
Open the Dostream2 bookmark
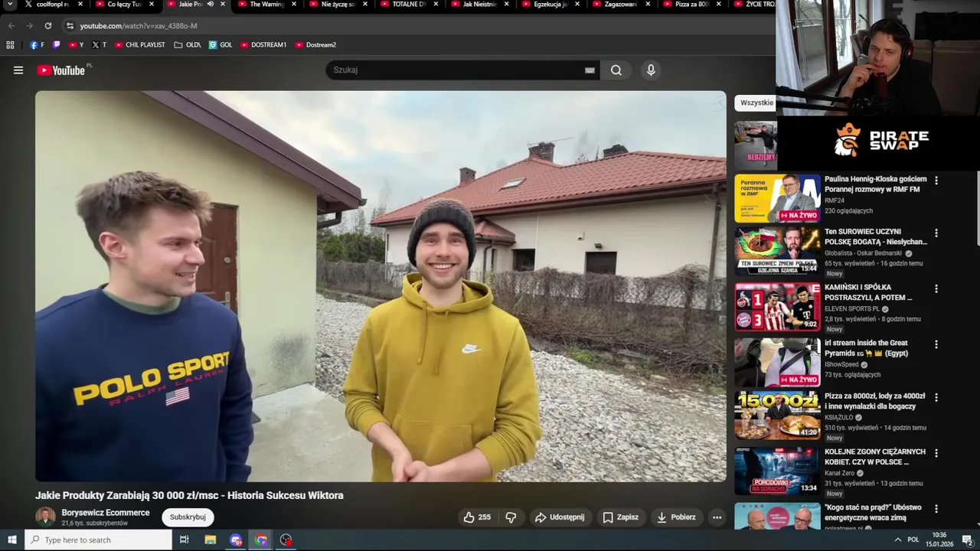pyautogui.click(x=315, y=45)
